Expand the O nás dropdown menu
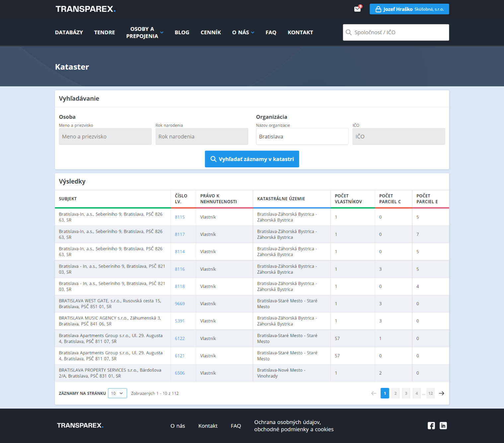 (x=243, y=33)
